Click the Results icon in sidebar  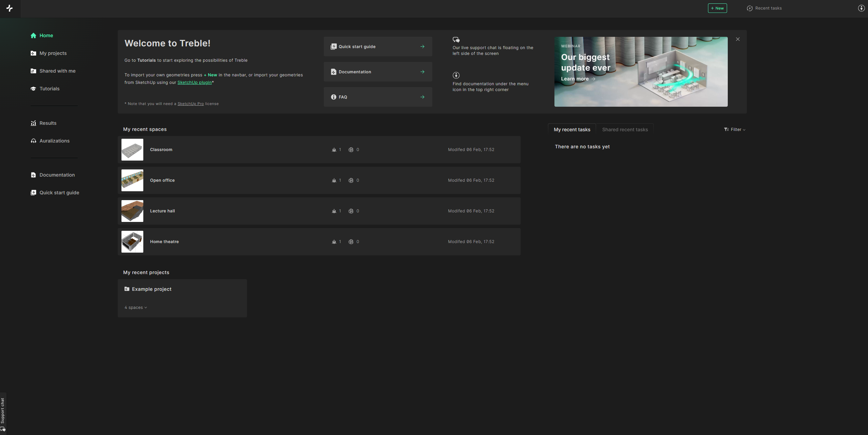33,123
